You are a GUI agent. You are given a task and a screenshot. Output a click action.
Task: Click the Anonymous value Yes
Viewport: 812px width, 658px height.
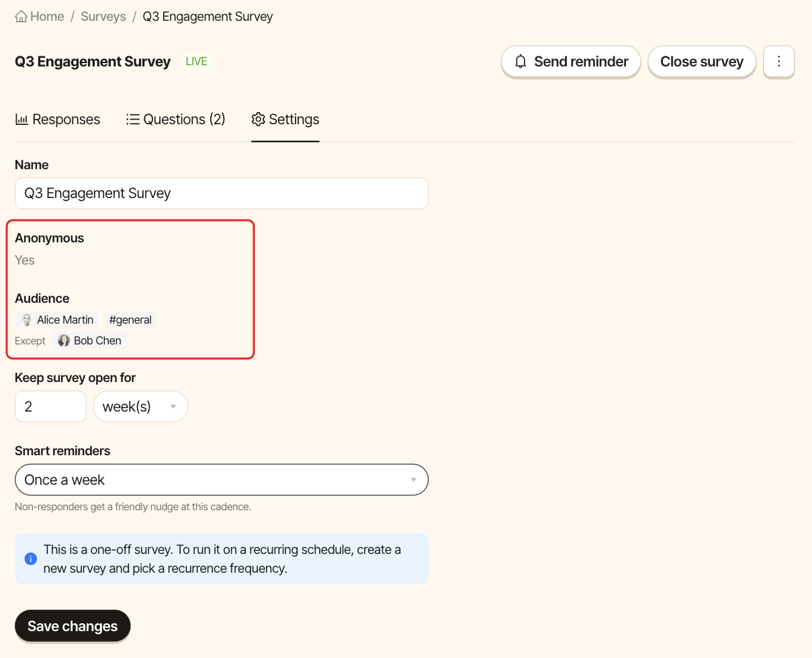[x=25, y=260]
